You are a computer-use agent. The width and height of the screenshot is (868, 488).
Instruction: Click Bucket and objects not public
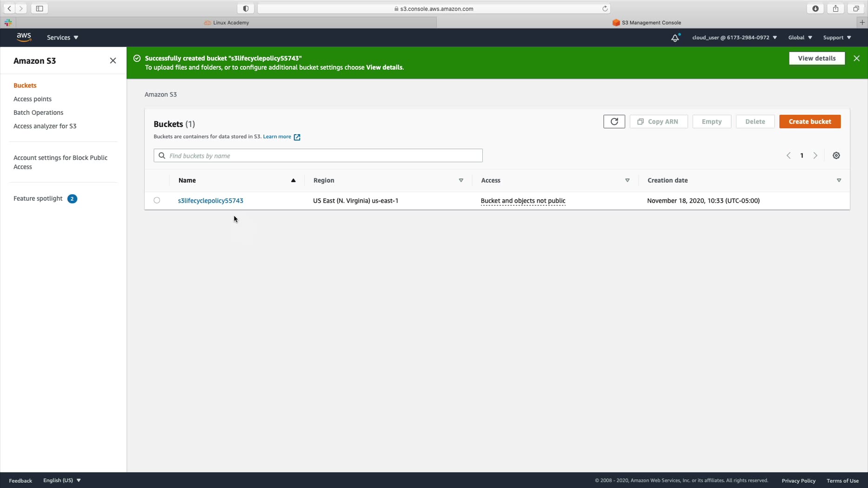(x=523, y=201)
